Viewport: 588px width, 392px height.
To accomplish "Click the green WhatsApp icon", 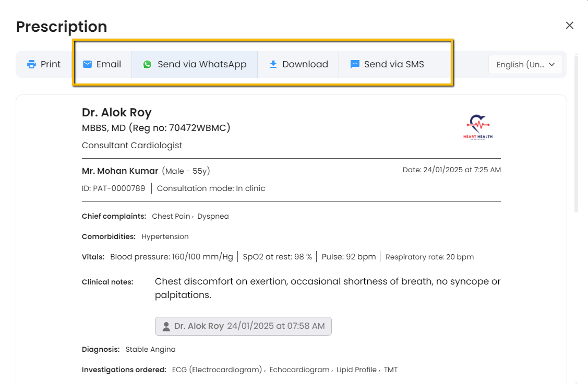I will [147, 64].
